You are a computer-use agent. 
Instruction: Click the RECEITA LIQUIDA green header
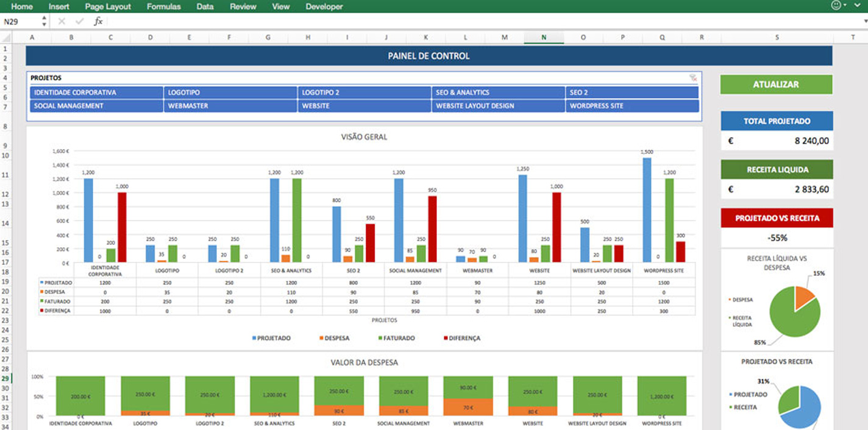click(x=777, y=170)
